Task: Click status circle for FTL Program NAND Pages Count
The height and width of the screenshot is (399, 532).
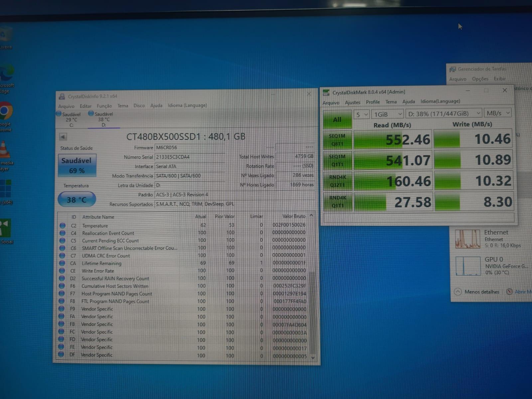Action: [x=62, y=301]
